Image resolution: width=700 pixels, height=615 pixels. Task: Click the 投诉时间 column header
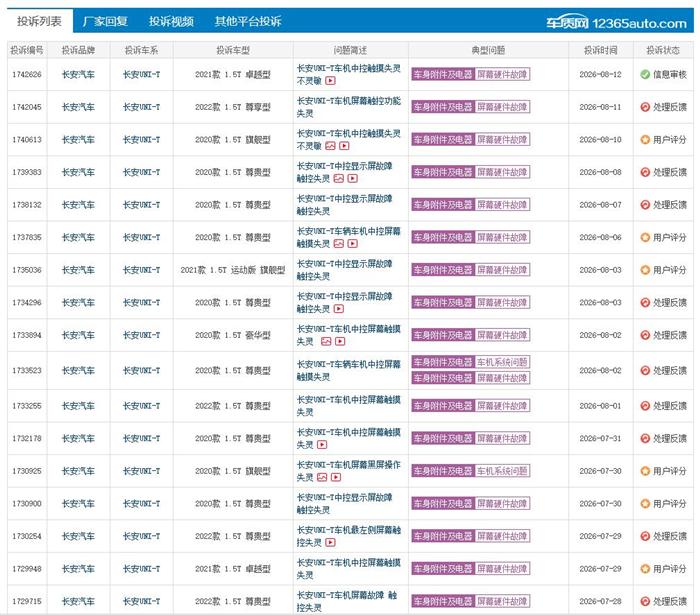pos(600,50)
